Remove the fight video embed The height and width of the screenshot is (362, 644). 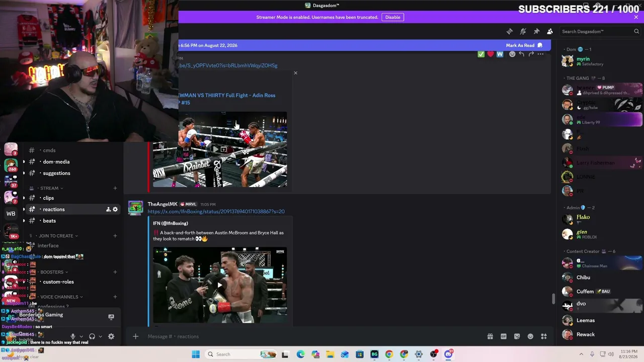[x=295, y=73]
